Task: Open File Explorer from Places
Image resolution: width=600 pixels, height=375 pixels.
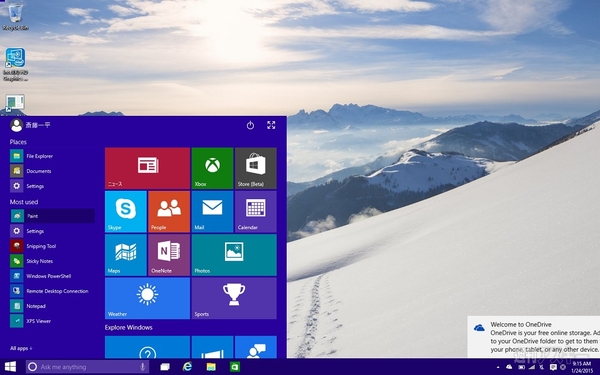Action: (52, 156)
